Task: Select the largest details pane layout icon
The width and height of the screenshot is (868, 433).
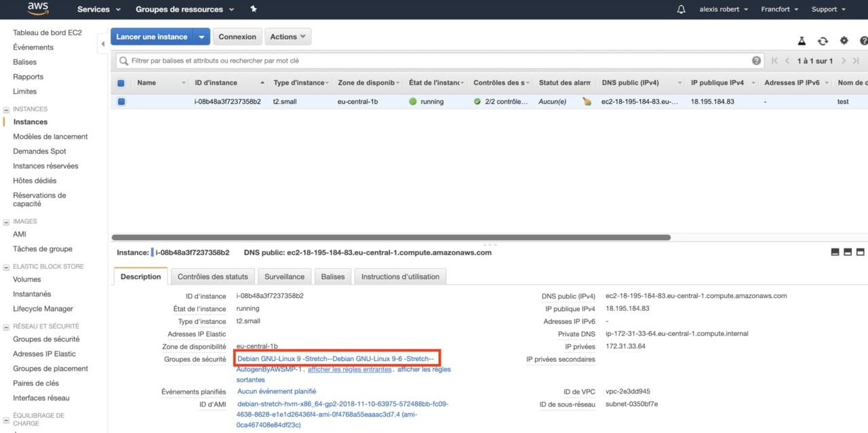Action: click(861, 252)
